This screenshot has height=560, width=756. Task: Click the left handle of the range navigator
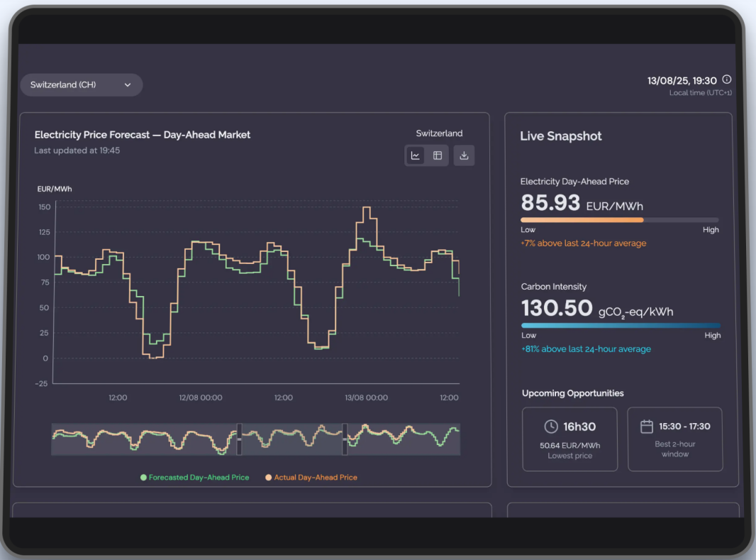tap(239, 439)
